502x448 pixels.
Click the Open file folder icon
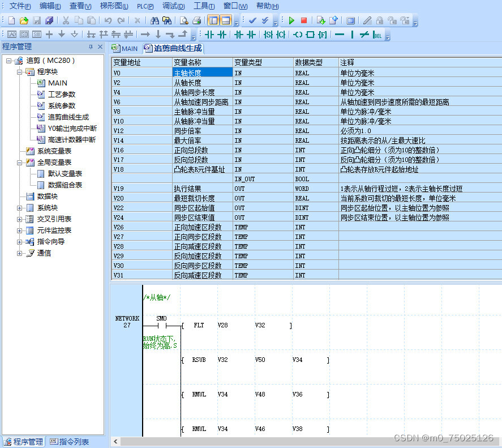[x=24, y=20]
